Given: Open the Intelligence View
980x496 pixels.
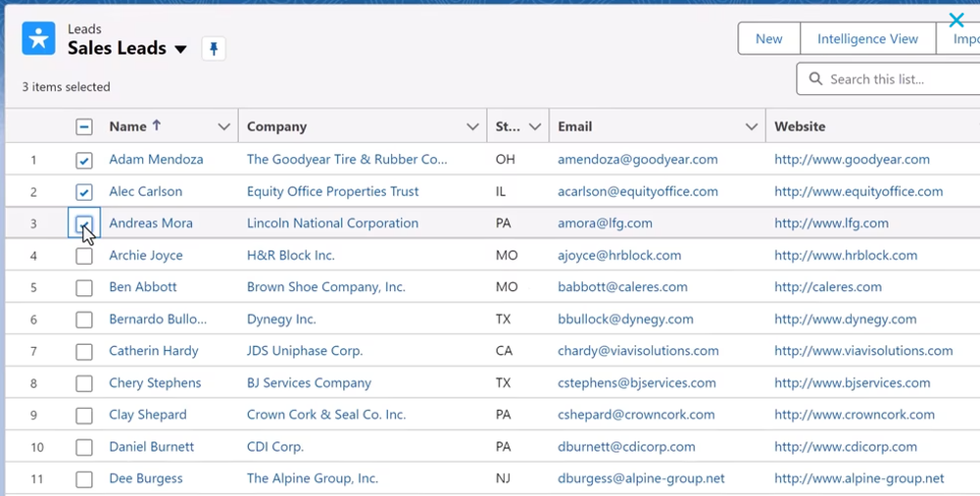Looking at the screenshot, I should tap(867, 39).
